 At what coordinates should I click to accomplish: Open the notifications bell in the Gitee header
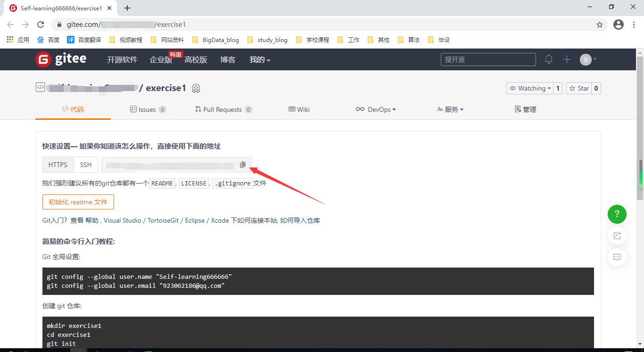[x=549, y=59]
